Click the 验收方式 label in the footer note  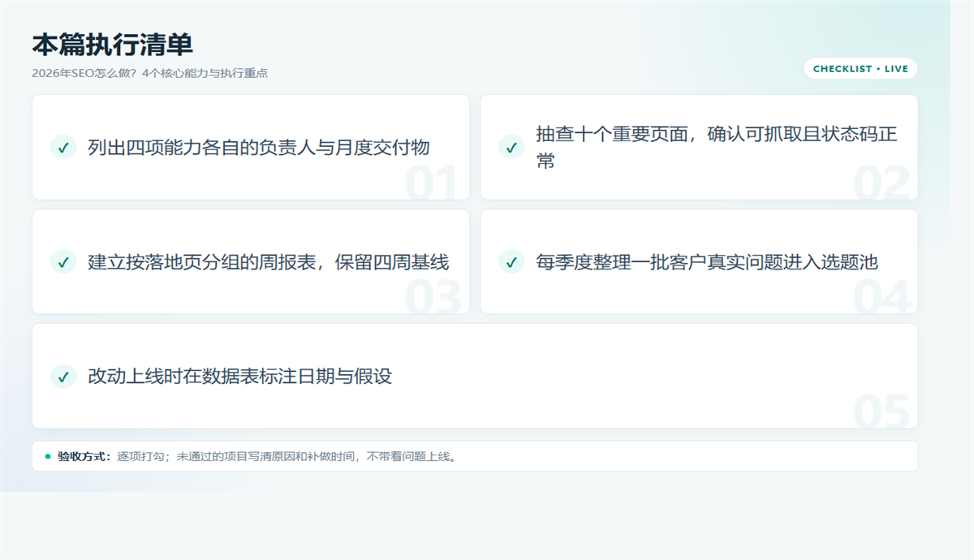tap(84, 456)
